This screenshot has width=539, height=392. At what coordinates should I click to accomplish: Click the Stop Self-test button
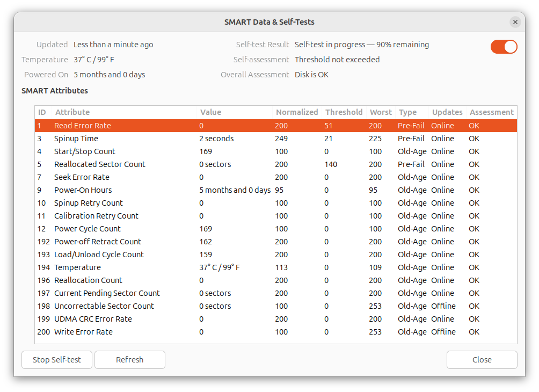pyautogui.click(x=57, y=360)
